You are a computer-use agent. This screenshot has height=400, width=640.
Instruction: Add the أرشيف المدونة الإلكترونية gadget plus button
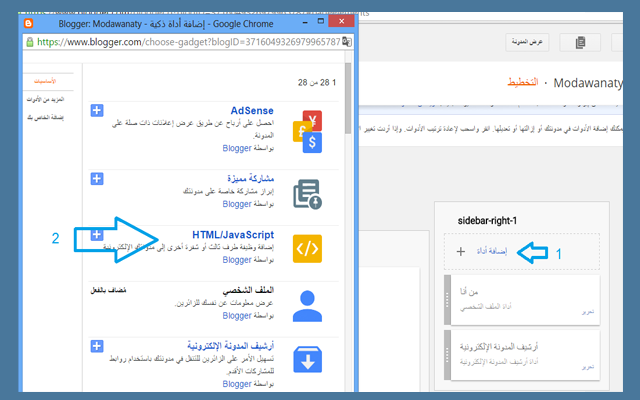pos(97,346)
